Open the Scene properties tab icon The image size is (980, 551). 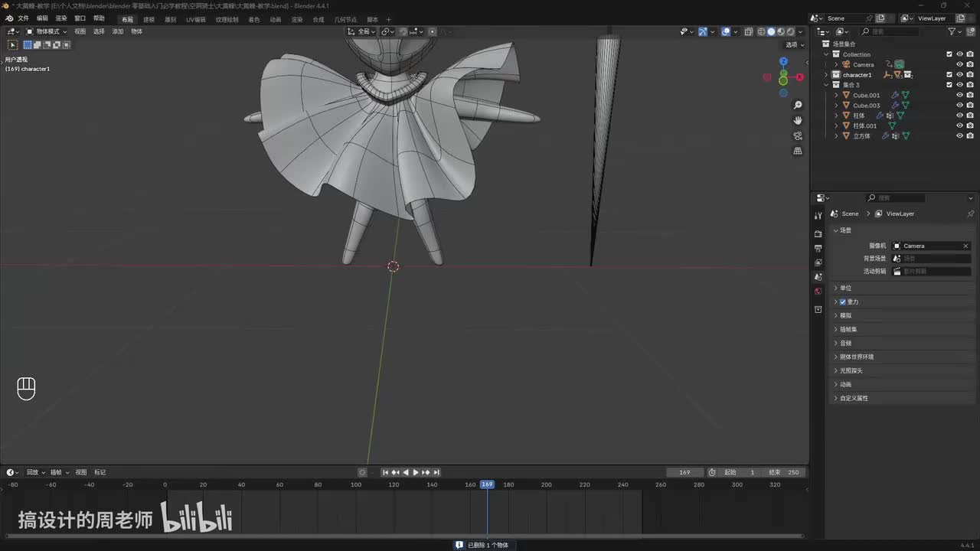click(818, 277)
